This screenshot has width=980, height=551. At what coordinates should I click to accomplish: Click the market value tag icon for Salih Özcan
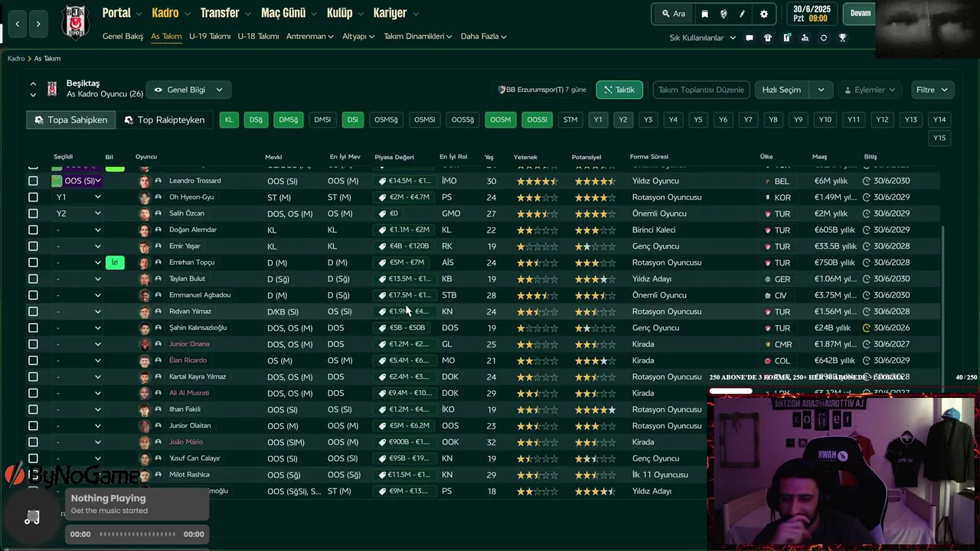point(382,214)
